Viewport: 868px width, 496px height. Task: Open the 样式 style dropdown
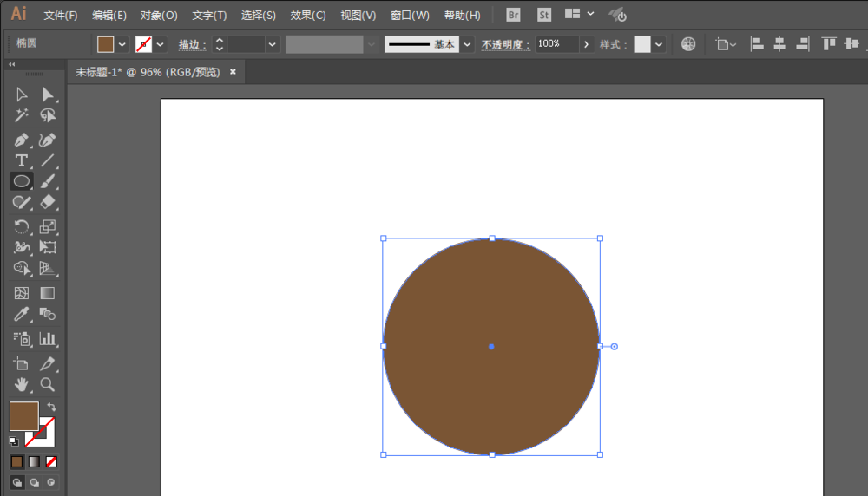[x=659, y=44]
